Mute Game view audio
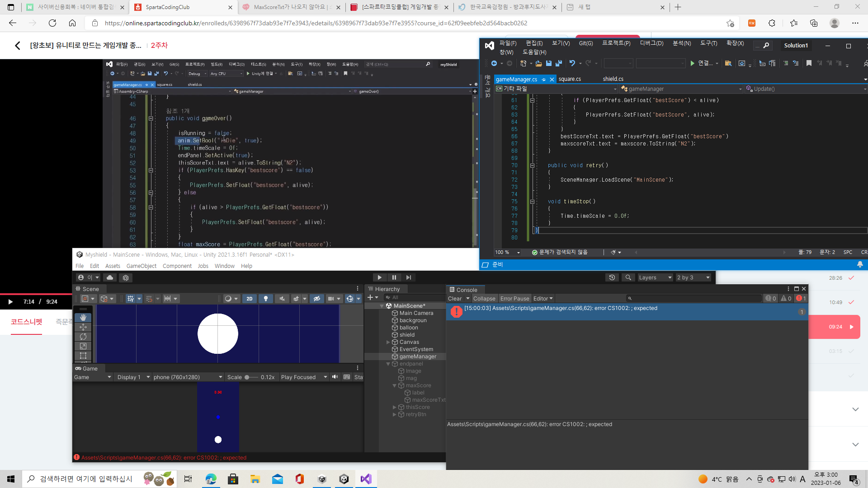868x488 pixels. pyautogui.click(x=335, y=377)
